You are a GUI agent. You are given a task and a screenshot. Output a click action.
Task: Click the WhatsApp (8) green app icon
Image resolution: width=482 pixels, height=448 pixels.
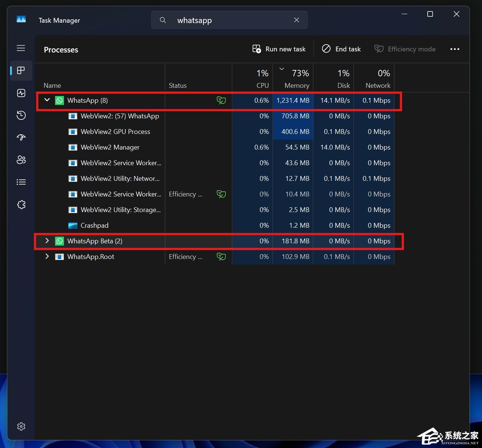tap(60, 100)
